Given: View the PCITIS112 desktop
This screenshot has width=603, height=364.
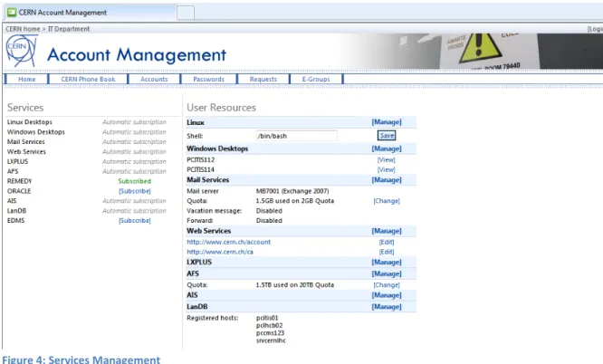Looking at the screenshot, I should (x=386, y=159).
